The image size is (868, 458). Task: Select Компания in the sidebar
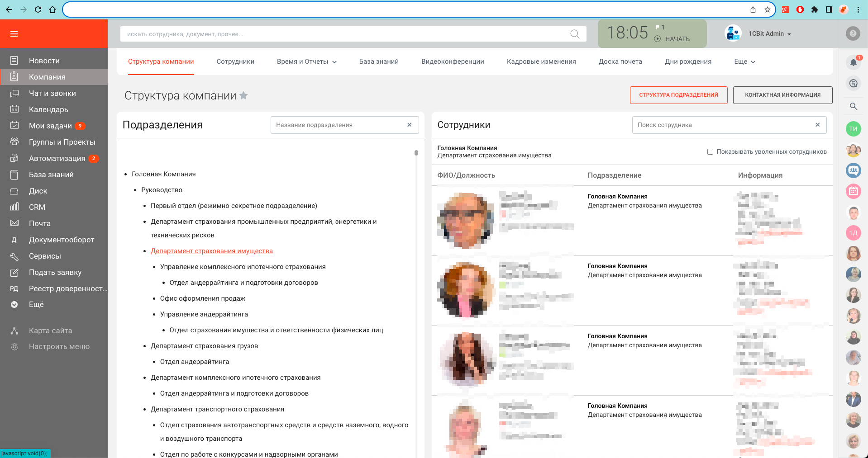[x=54, y=77]
